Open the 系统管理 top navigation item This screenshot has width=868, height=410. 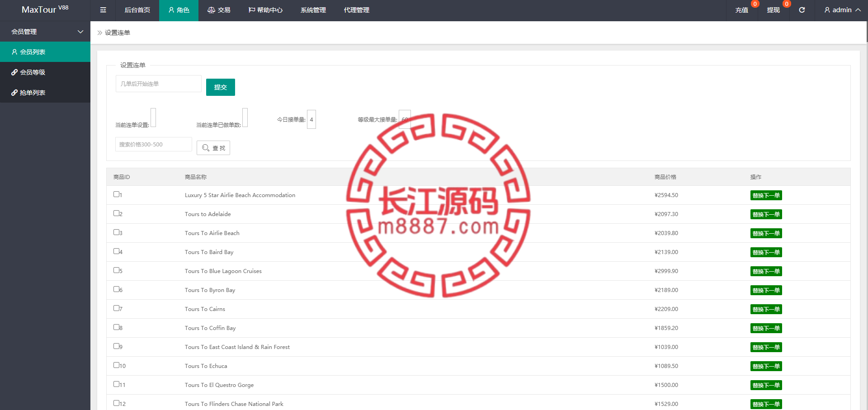click(x=313, y=10)
